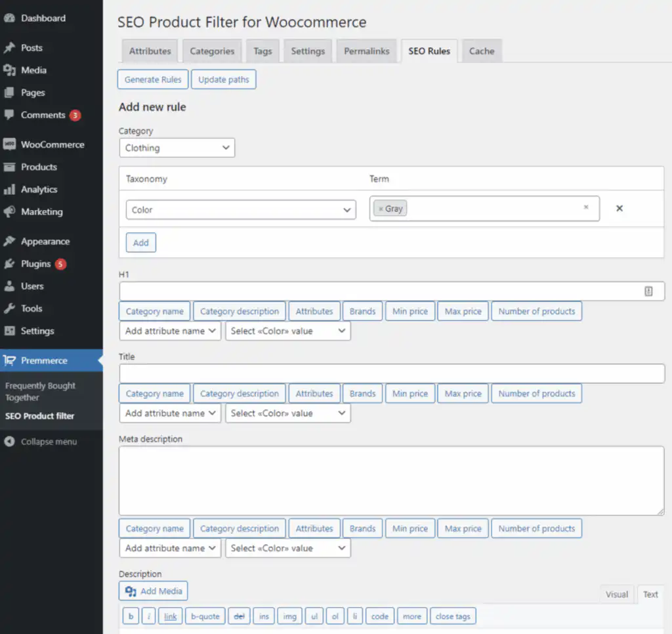Click the Analytics bar chart icon
Image resolution: width=672 pixels, height=634 pixels.
click(x=9, y=189)
